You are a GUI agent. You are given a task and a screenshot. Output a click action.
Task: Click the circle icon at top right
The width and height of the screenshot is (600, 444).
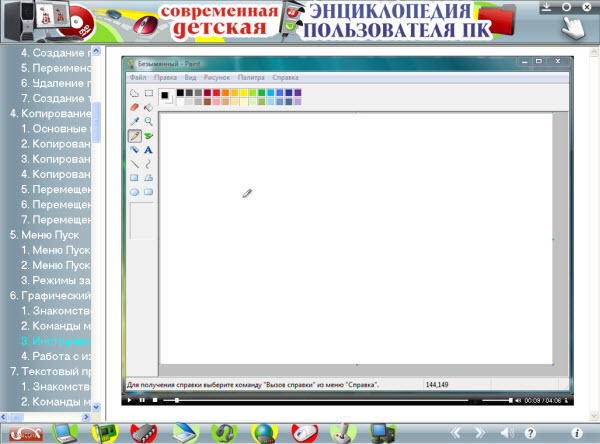[x=566, y=7]
